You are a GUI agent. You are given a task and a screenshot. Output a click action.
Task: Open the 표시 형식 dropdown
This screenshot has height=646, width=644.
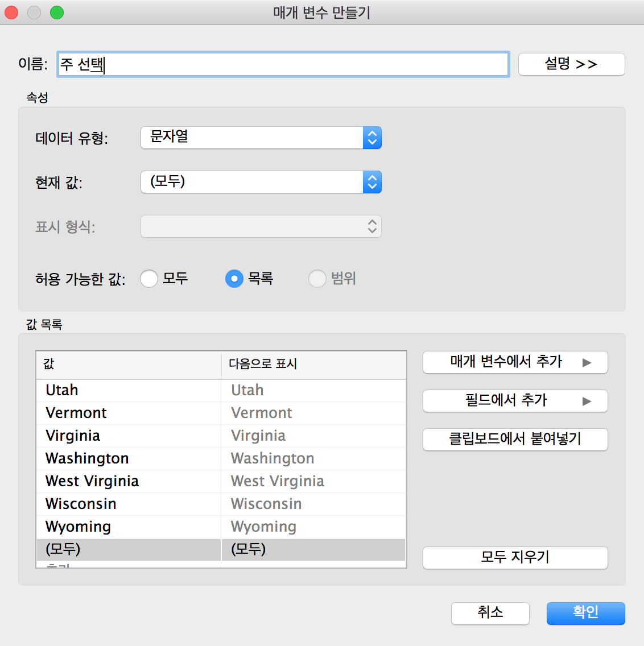261,226
